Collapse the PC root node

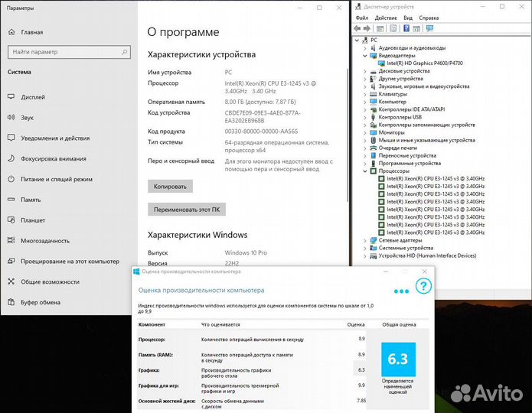click(x=357, y=40)
